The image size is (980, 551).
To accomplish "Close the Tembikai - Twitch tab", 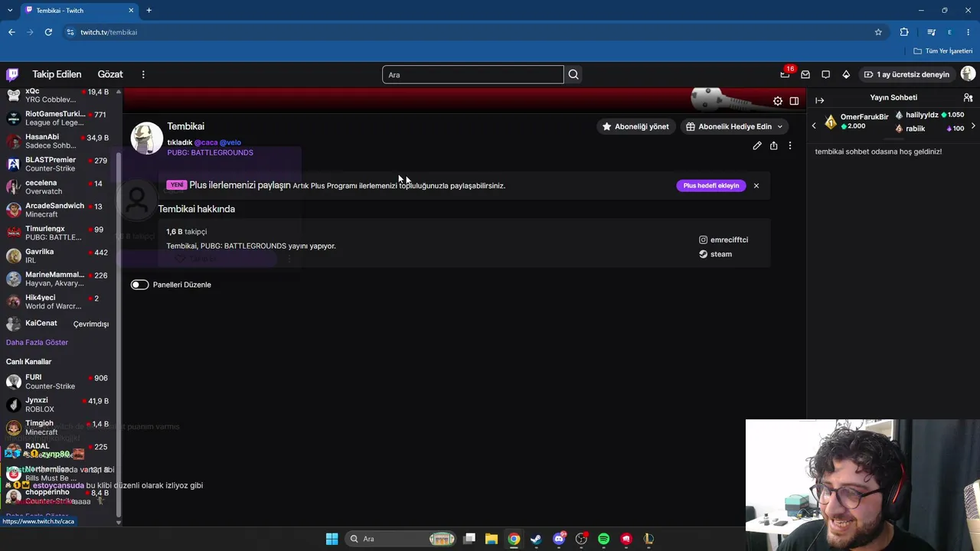I will (131, 10).
